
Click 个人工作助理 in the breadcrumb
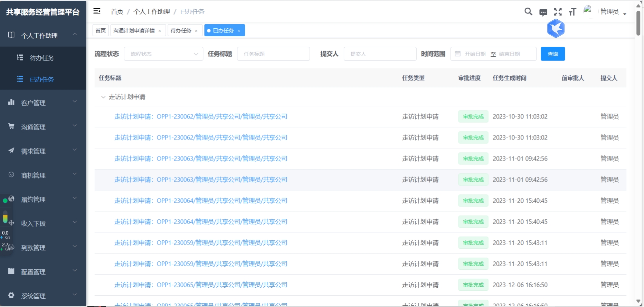click(x=152, y=12)
